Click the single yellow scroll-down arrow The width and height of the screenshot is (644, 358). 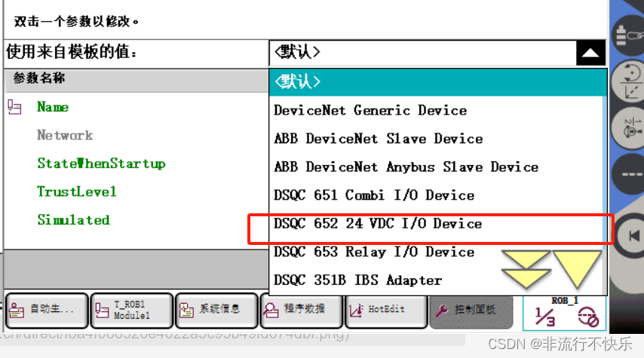(577, 269)
